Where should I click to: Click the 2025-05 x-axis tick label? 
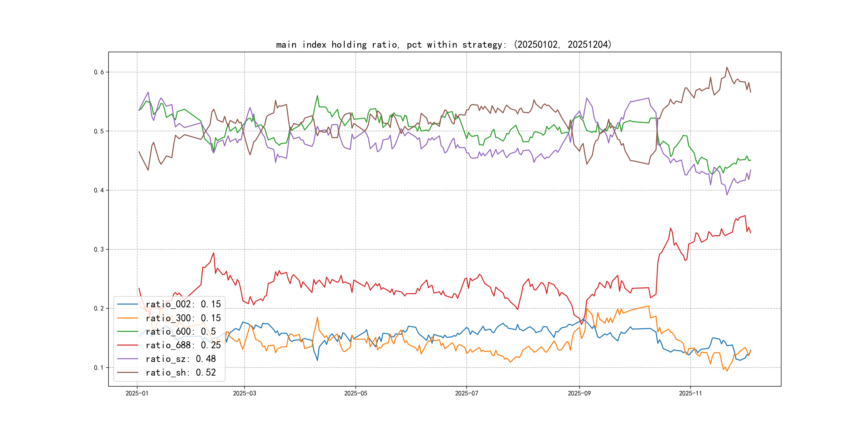356,393
